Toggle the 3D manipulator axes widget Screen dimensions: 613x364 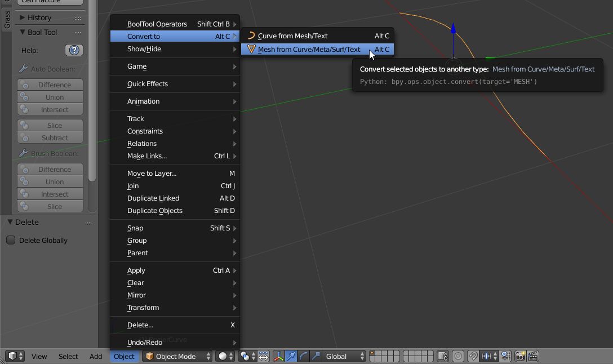279,356
